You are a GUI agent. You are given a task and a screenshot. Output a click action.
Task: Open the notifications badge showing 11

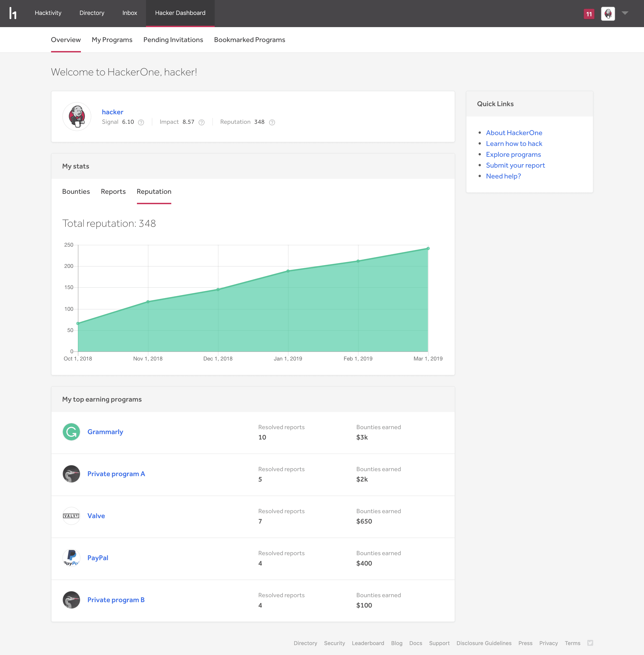click(x=589, y=14)
